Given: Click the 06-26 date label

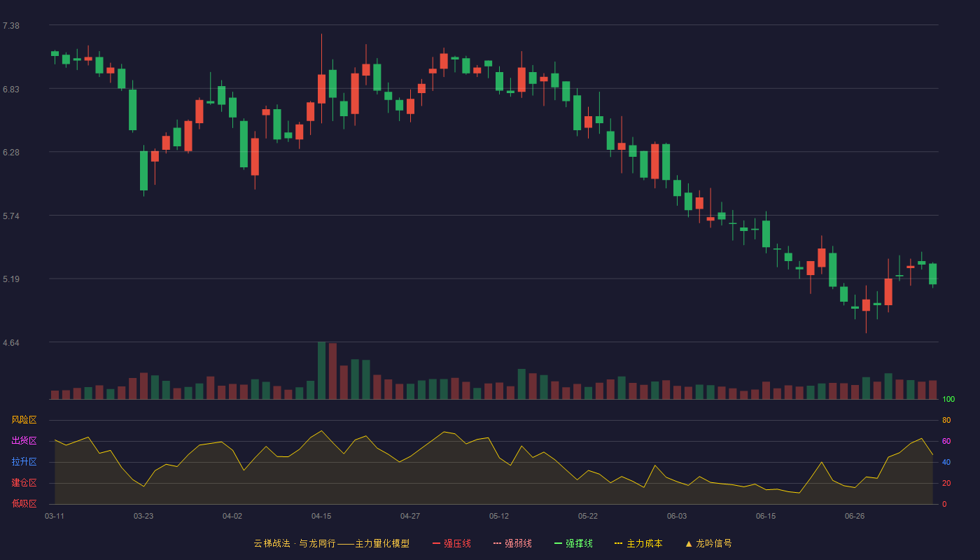Looking at the screenshot, I should (855, 516).
